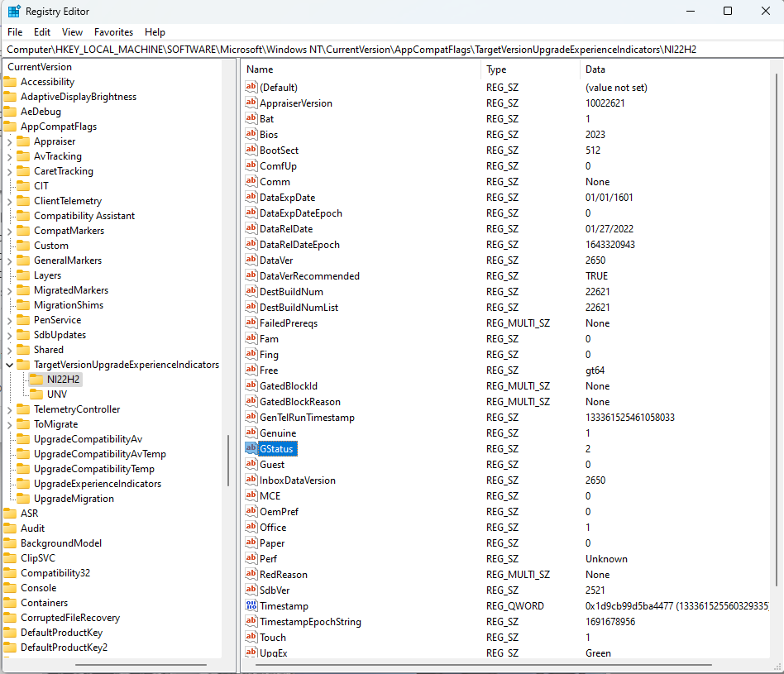Expand the SdbUpdates key
This screenshot has width=784, height=674.
pos(9,336)
